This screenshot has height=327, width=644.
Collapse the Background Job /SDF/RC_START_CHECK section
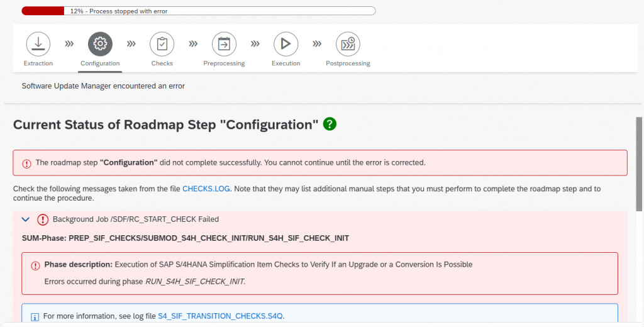coord(26,219)
